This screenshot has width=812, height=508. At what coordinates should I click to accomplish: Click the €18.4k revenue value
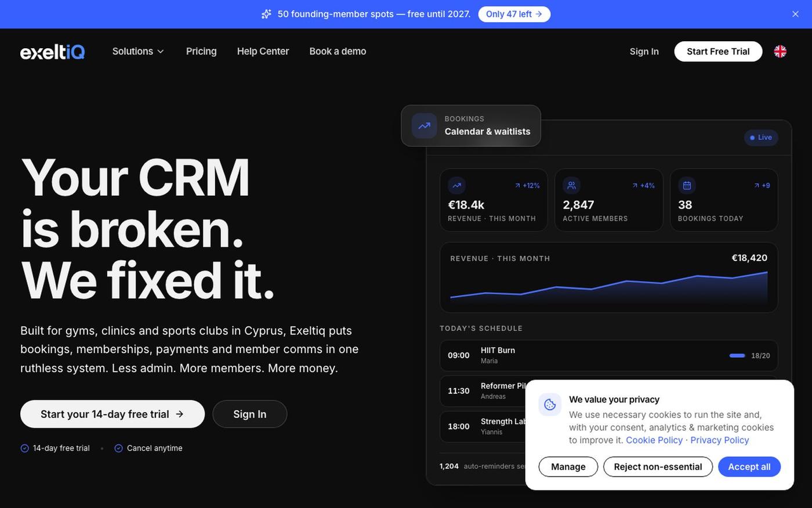click(466, 205)
